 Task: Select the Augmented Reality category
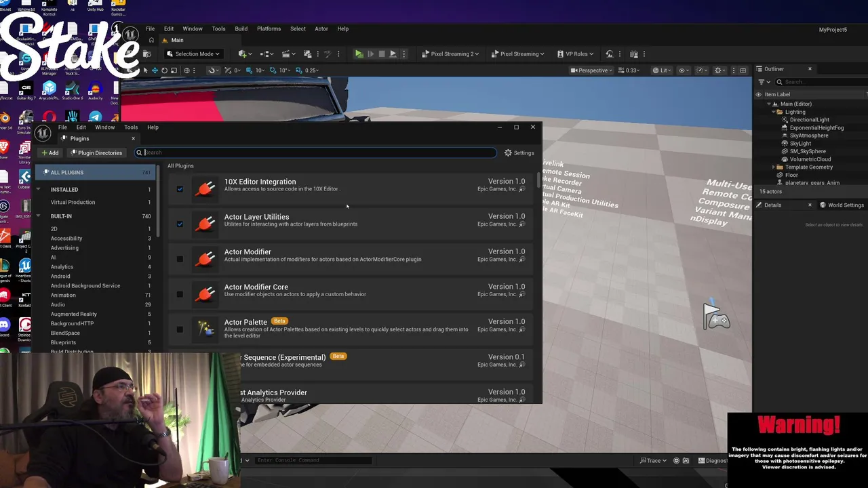tap(73, 314)
